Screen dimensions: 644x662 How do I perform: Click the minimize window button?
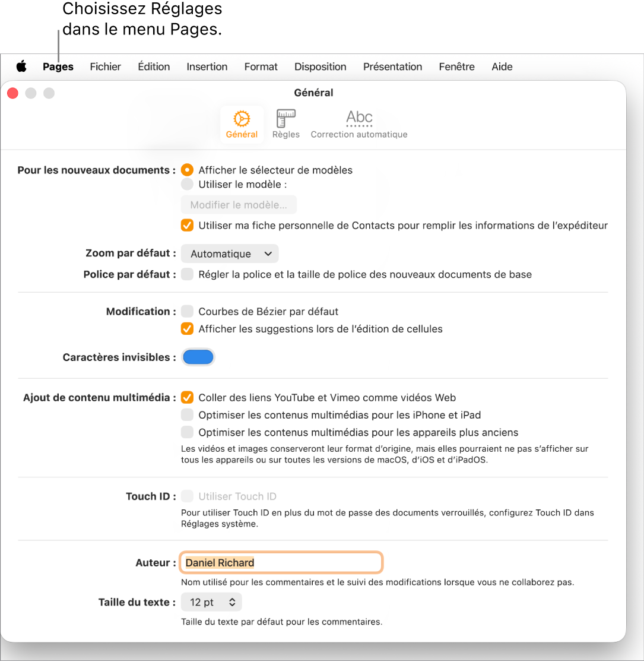tap(31, 93)
